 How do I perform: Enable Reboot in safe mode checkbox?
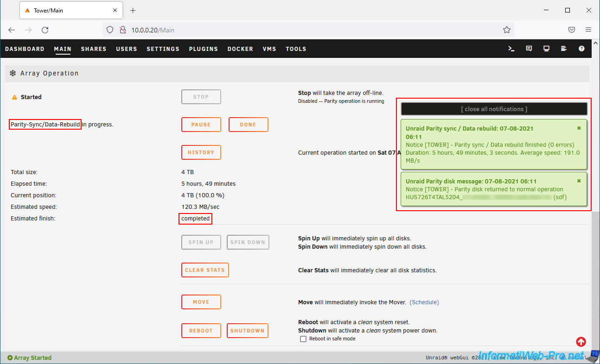click(303, 339)
